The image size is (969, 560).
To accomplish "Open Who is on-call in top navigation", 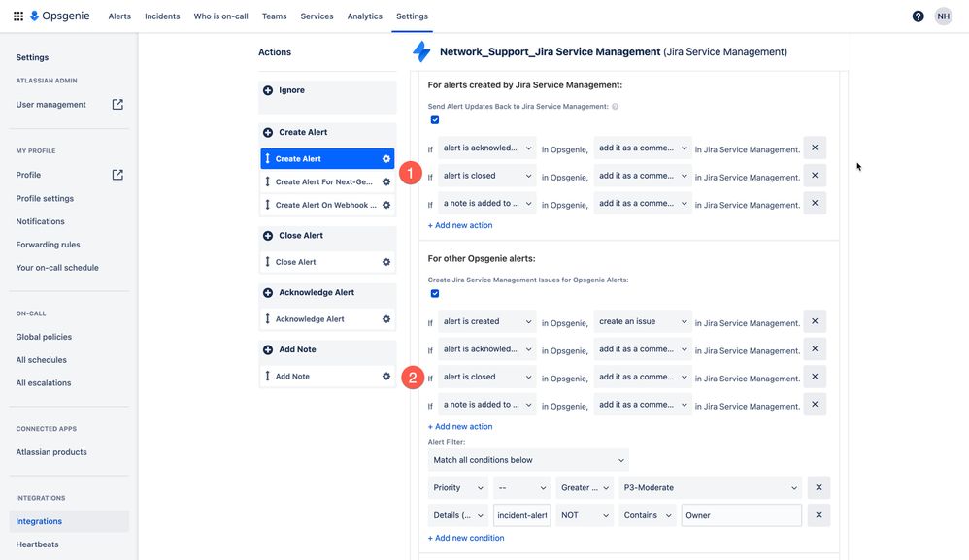I will coord(220,16).
